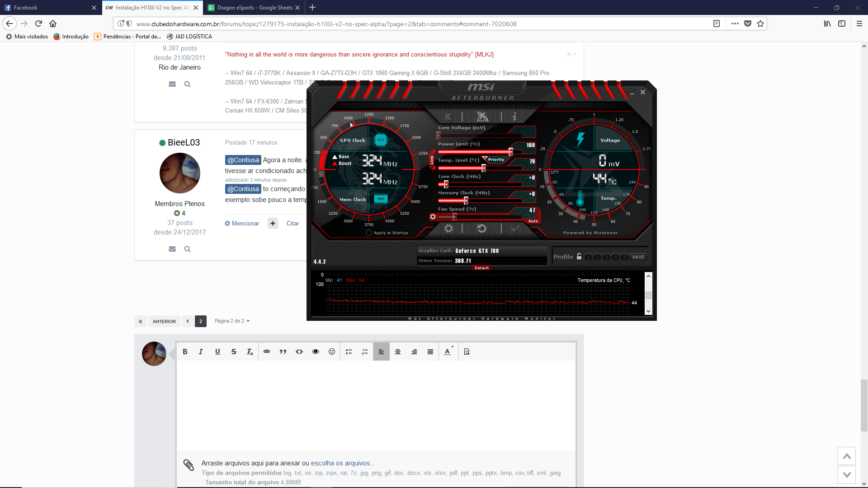Minimize the Afterburner window
The image size is (868, 488).
632,93
